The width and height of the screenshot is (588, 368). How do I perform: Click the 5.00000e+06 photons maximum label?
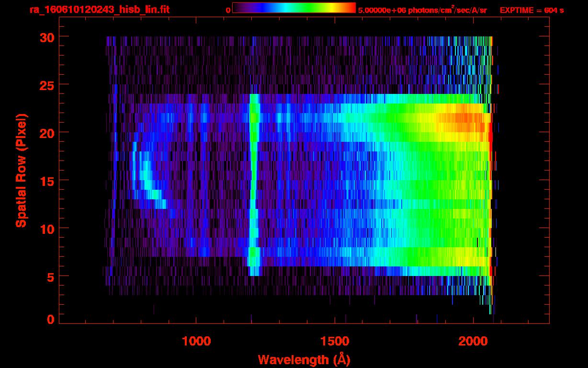pyautogui.click(x=422, y=10)
